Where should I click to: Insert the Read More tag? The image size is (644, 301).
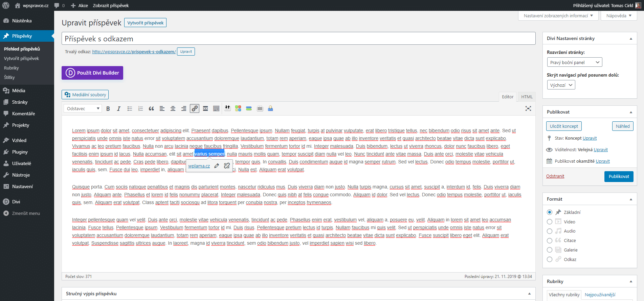click(x=205, y=108)
